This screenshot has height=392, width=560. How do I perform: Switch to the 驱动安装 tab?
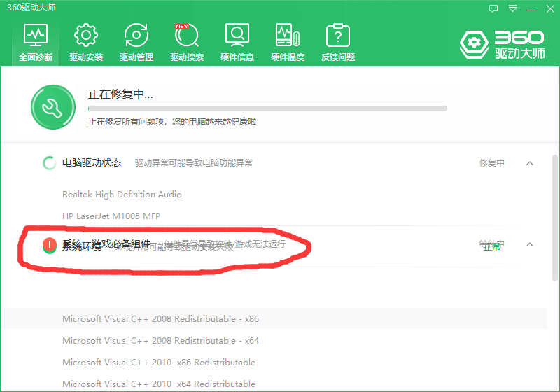pos(86,43)
